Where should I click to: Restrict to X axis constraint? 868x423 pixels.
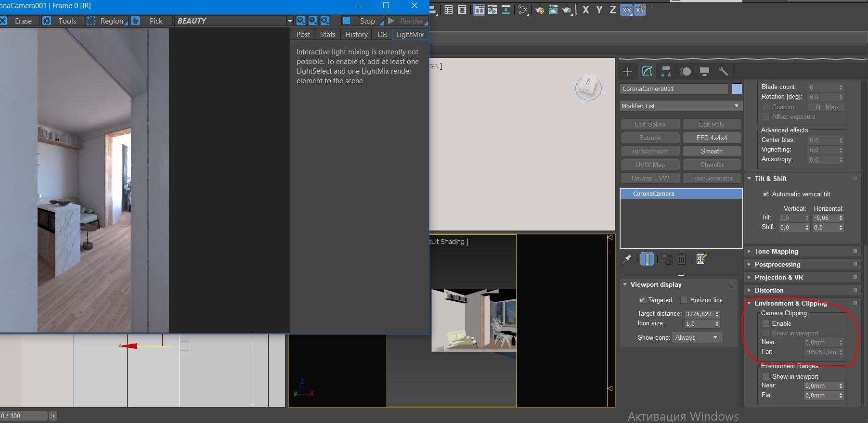pyautogui.click(x=585, y=10)
